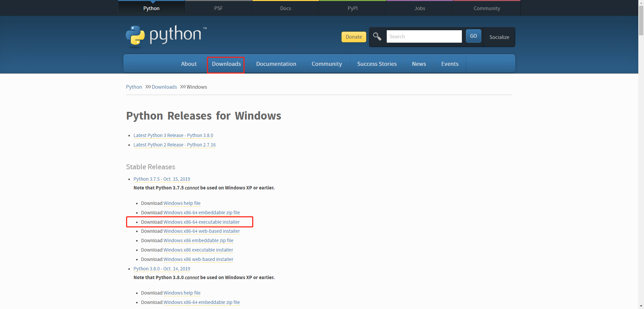Open Latest Python 3 Release 3.8.0 link
This screenshot has height=309, width=644.
pos(173,135)
